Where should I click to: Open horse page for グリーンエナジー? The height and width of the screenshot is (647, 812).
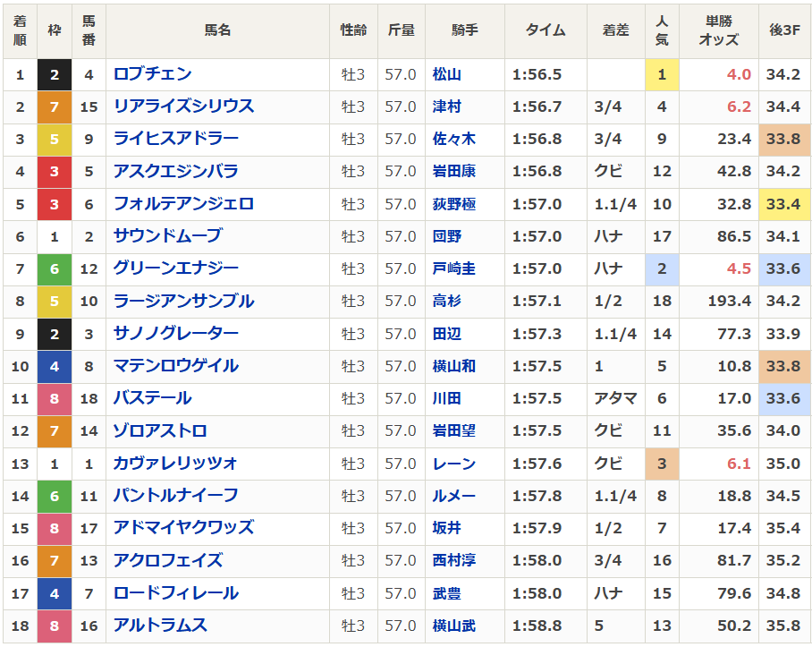point(176,268)
